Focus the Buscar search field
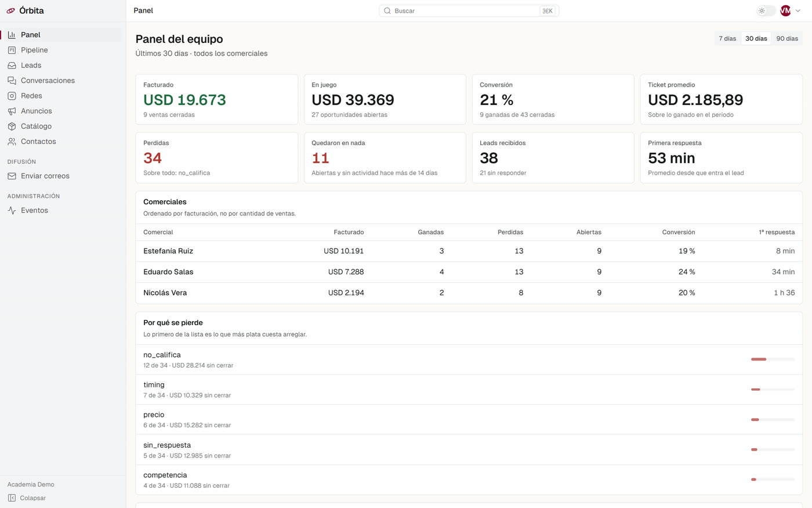This screenshot has width=812, height=508. point(469,10)
